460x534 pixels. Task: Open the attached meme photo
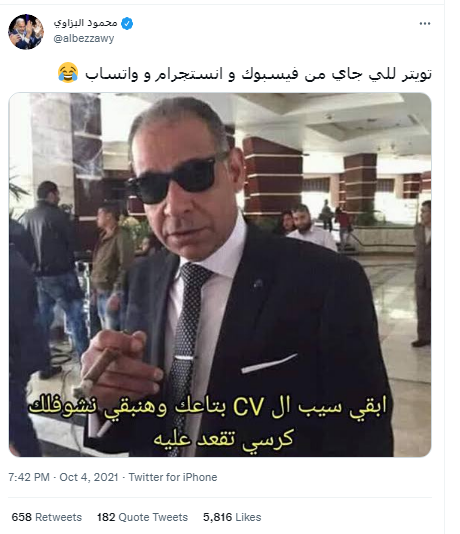220,275
